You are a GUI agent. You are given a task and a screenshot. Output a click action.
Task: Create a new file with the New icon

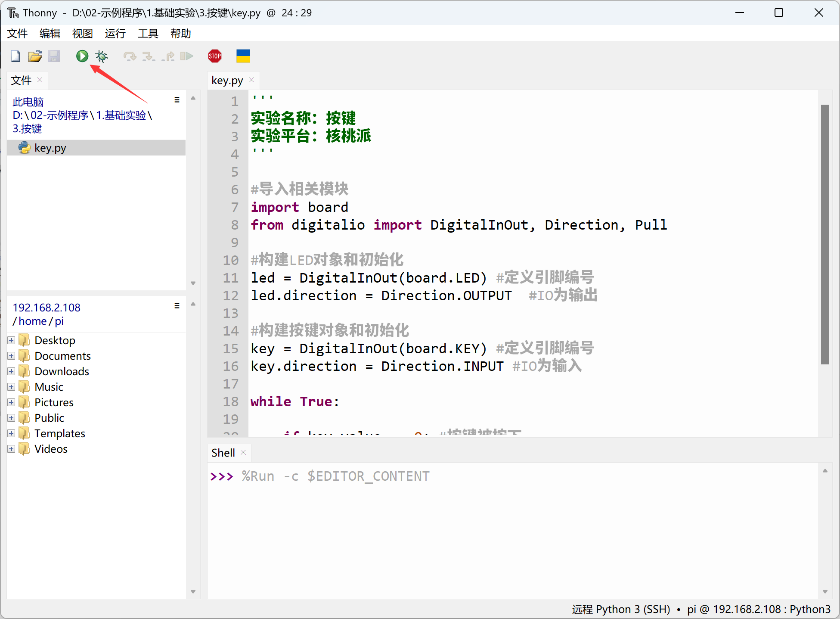click(15, 56)
